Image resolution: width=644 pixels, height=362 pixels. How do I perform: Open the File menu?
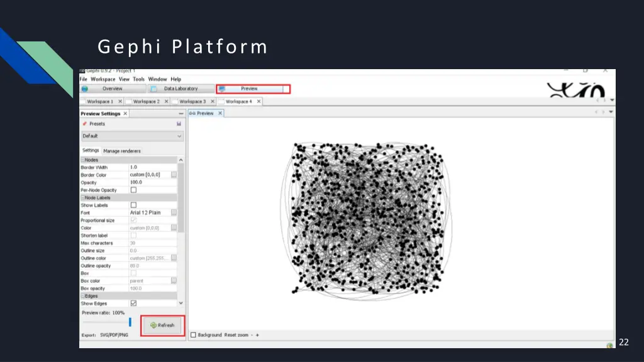pyautogui.click(x=84, y=79)
